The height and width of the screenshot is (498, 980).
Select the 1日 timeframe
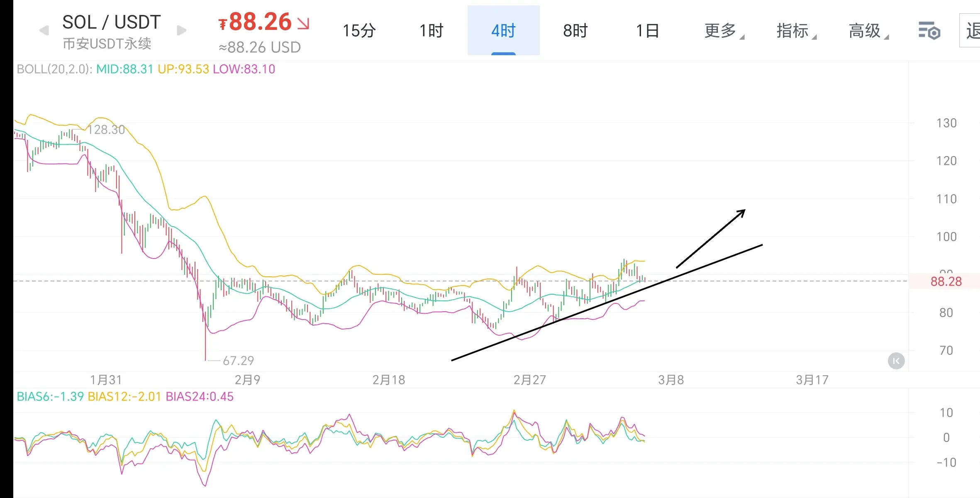[648, 31]
